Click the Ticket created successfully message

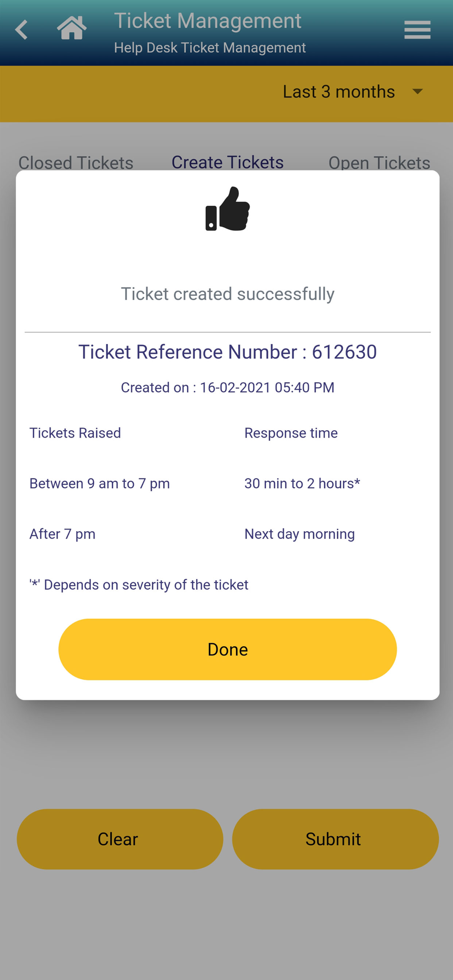[227, 294]
